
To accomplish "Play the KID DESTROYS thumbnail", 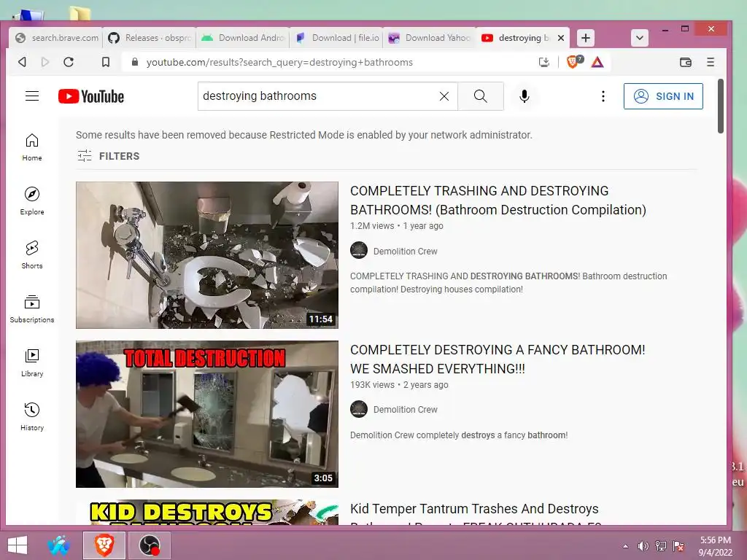I will coord(206,513).
